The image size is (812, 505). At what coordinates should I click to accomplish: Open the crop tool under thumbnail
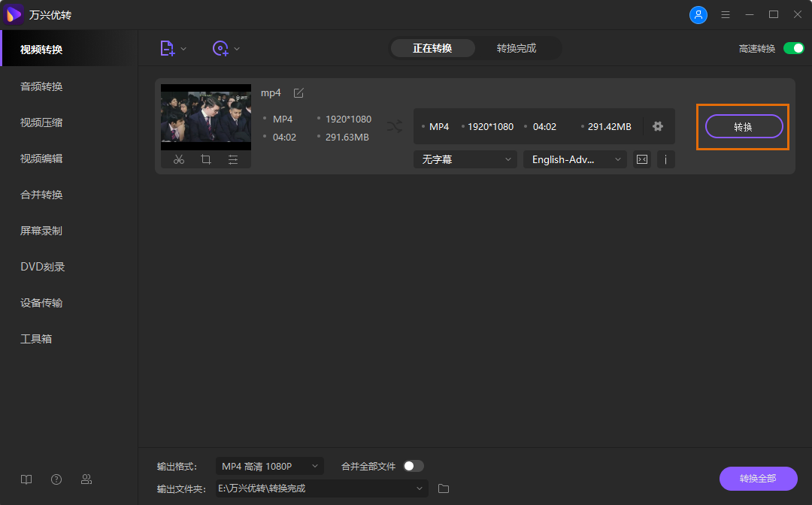tap(206, 159)
